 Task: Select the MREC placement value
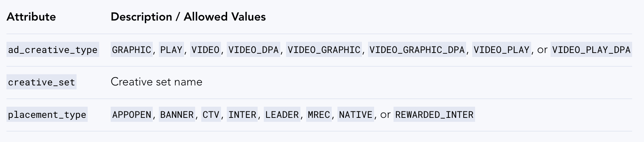pos(319,115)
